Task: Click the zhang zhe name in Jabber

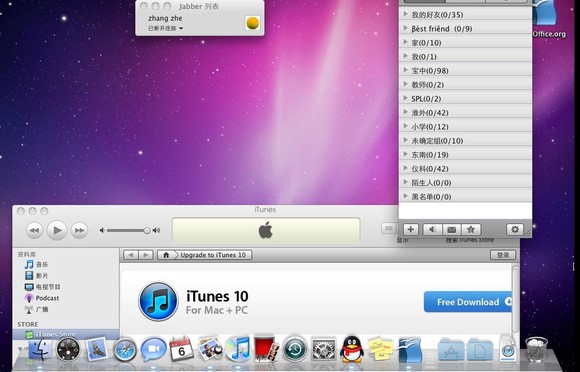Action: pos(165,18)
